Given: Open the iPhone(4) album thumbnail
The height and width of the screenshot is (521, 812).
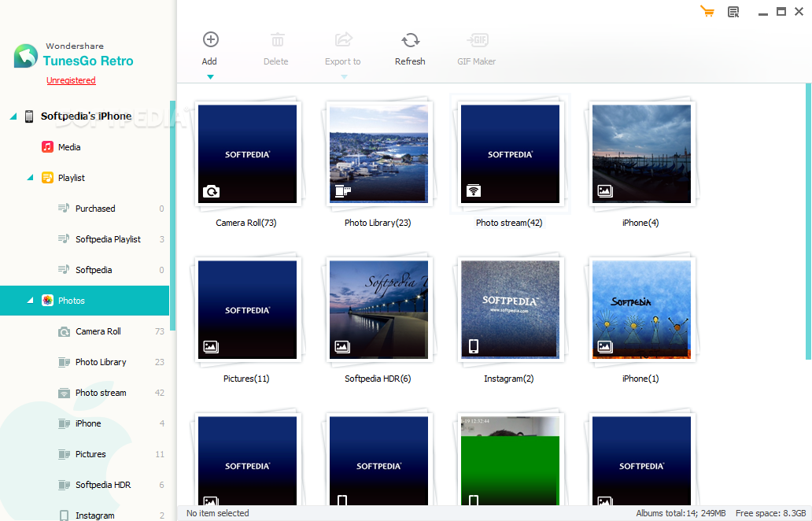Looking at the screenshot, I should [x=641, y=153].
